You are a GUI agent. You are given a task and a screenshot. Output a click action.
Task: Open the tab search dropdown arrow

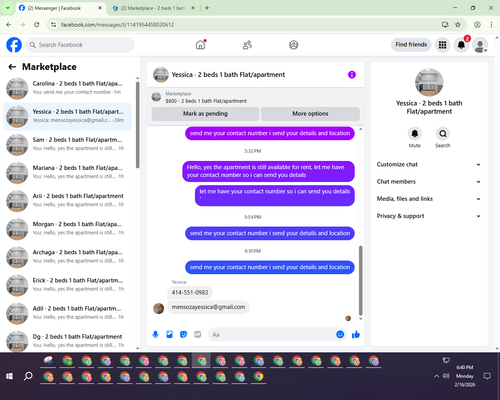pyautogui.click(x=8, y=8)
